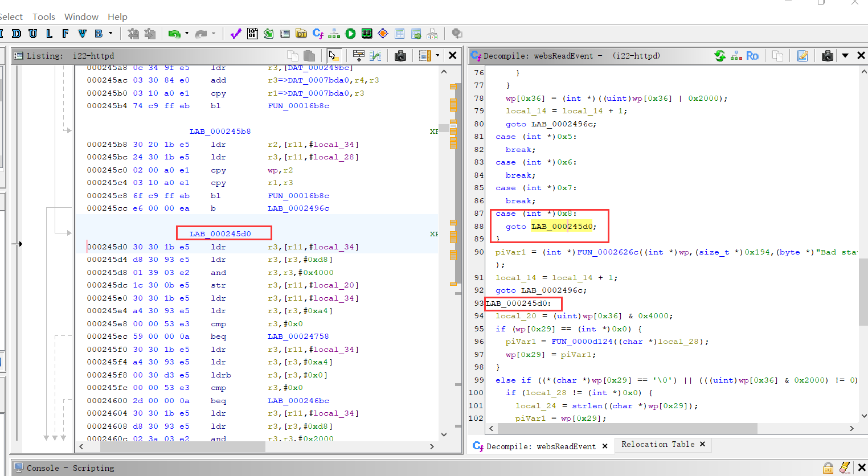
Task: Click the 'Ro' icon in Decompile header
Action: click(x=752, y=55)
